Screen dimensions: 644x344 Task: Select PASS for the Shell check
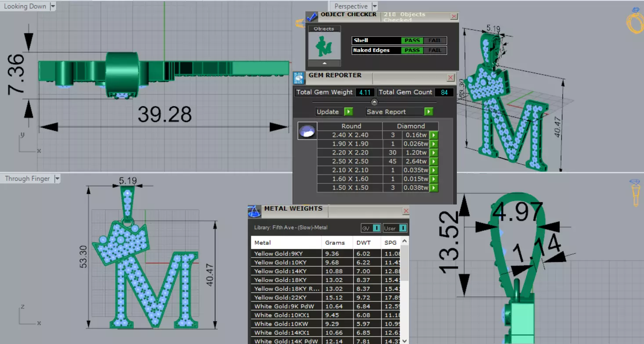(x=412, y=40)
